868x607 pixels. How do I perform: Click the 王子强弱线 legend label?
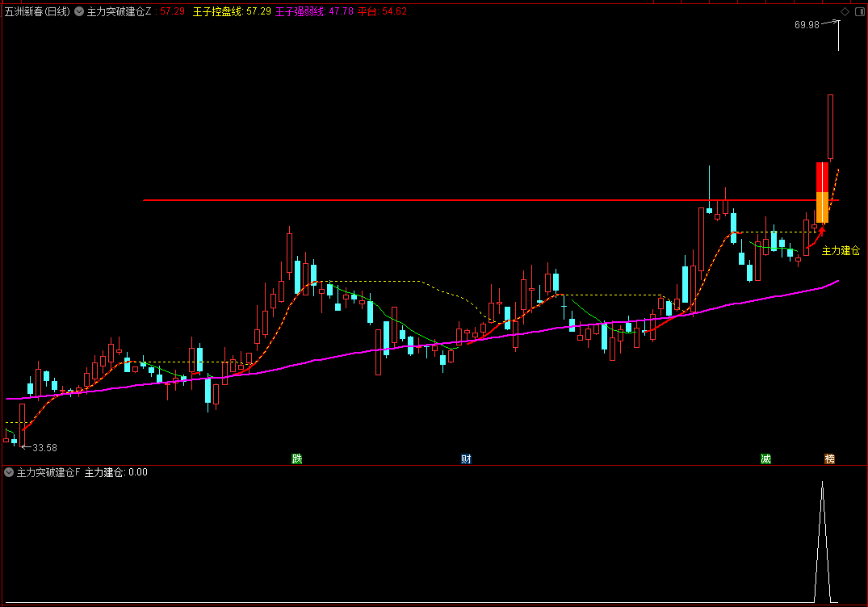[x=300, y=12]
